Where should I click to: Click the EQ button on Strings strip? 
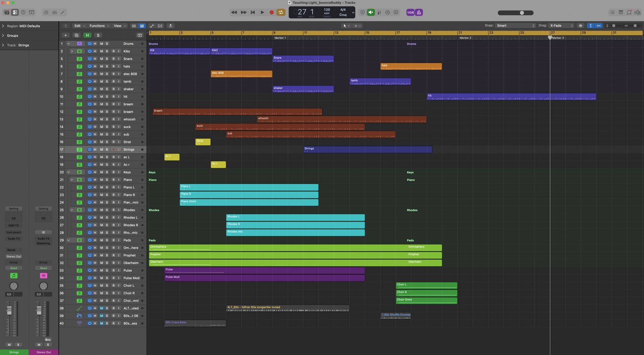[14, 218]
